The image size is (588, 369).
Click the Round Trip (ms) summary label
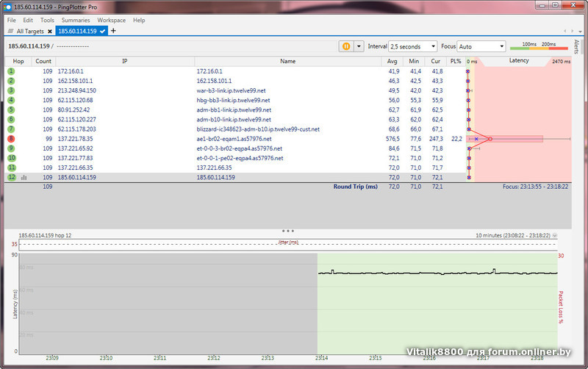click(356, 187)
